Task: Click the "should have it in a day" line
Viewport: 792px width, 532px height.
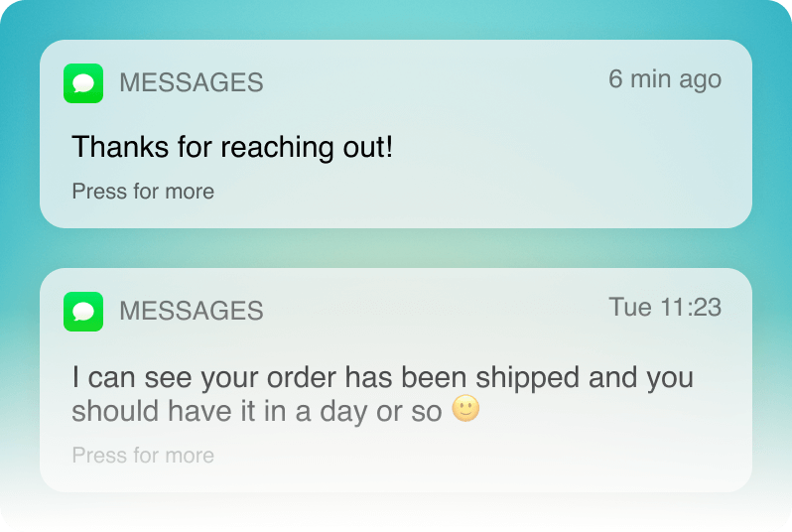Action: point(256,411)
